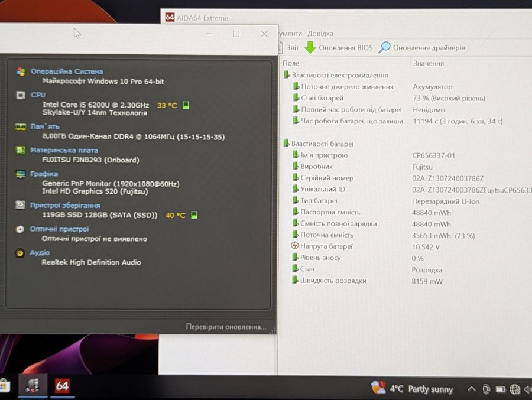Click the green SSD temperature indicator by 40 °C
The width and height of the screenshot is (532, 400).
click(194, 214)
